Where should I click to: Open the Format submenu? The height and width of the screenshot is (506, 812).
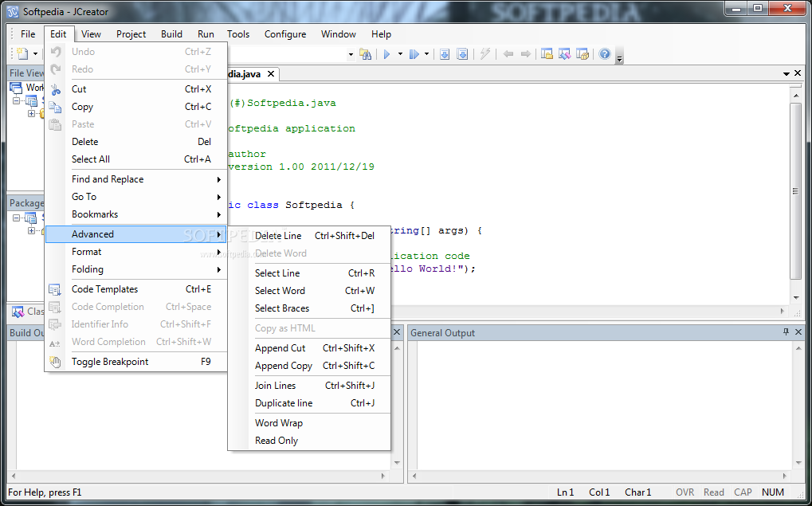136,252
